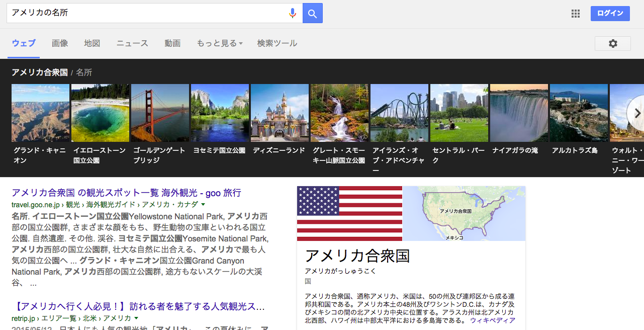The height and width of the screenshot is (330, 644).
Task: Open the ナイアガラの滝 thumbnail
Action: pos(519,113)
